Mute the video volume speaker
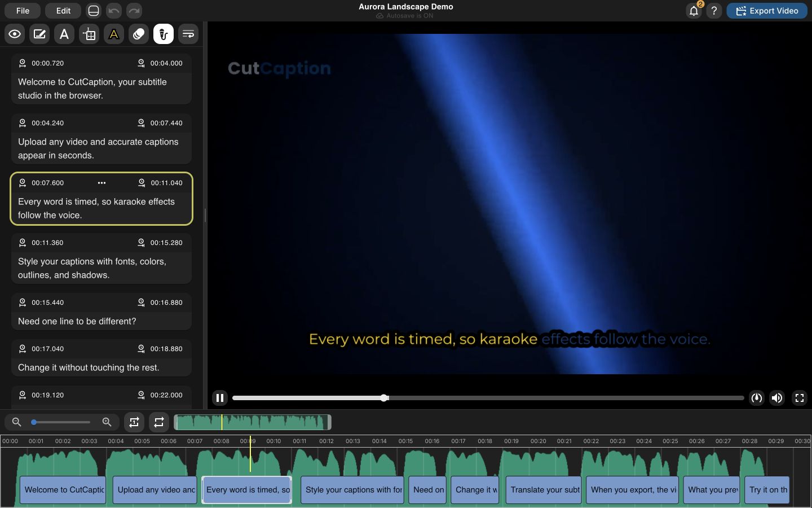 [777, 398]
